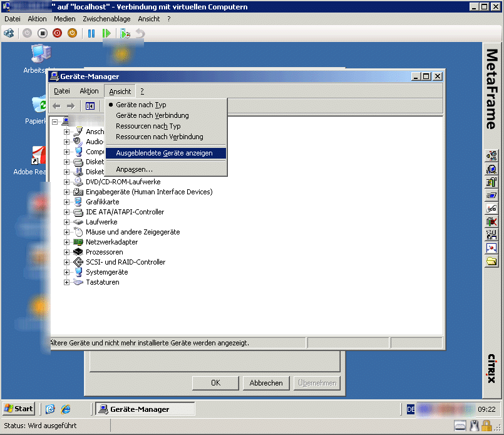Expand the Tastaturen node
The image size is (504, 435).
(66, 282)
